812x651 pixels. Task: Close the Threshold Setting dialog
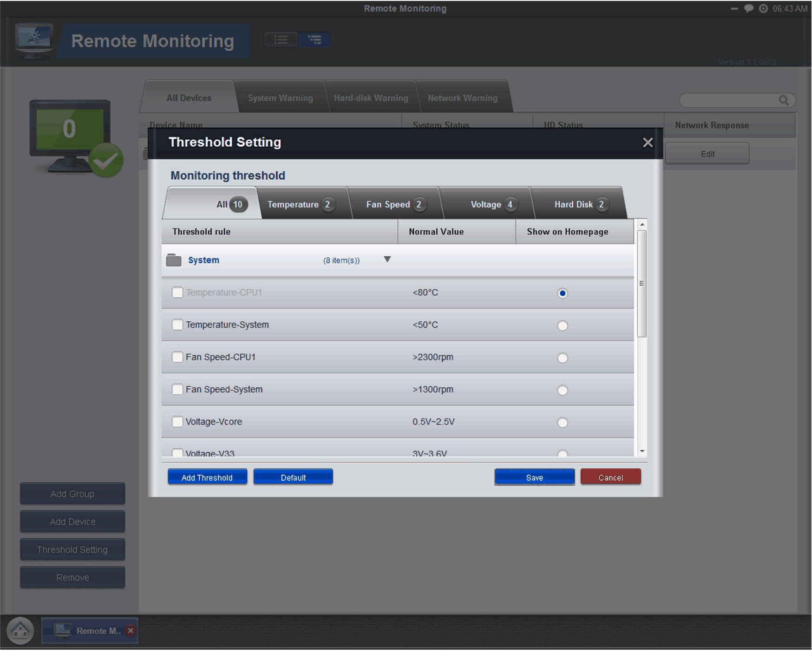point(648,143)
